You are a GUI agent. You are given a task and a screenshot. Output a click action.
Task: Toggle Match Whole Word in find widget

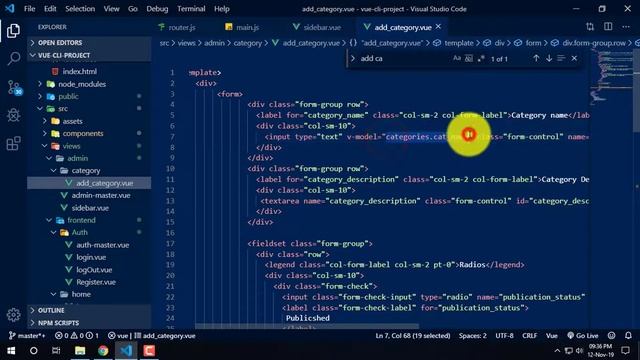[x=469, y=58]
